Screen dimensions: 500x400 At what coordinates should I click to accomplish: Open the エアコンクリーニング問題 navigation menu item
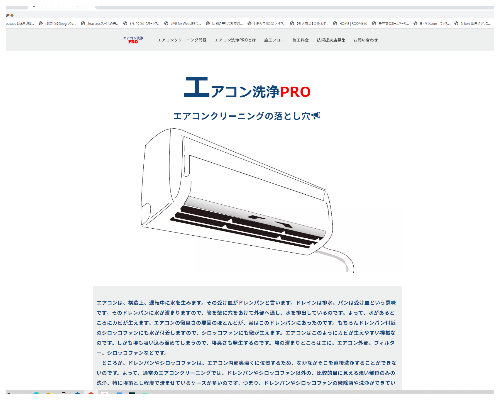[x=182, y=40]
